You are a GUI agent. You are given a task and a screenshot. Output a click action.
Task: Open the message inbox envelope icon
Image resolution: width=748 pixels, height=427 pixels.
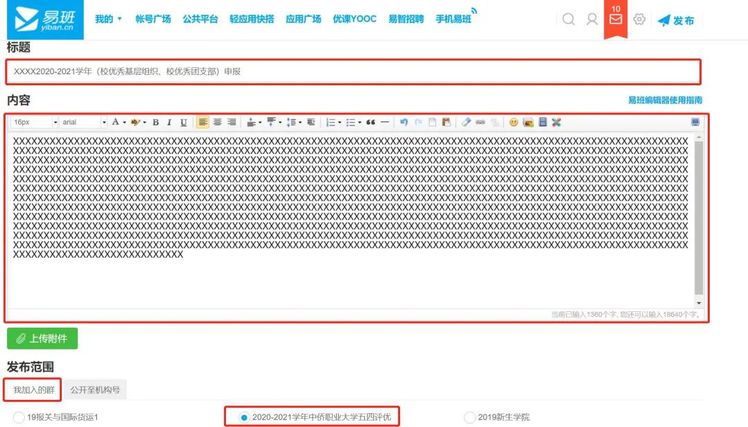coord(615,20)
